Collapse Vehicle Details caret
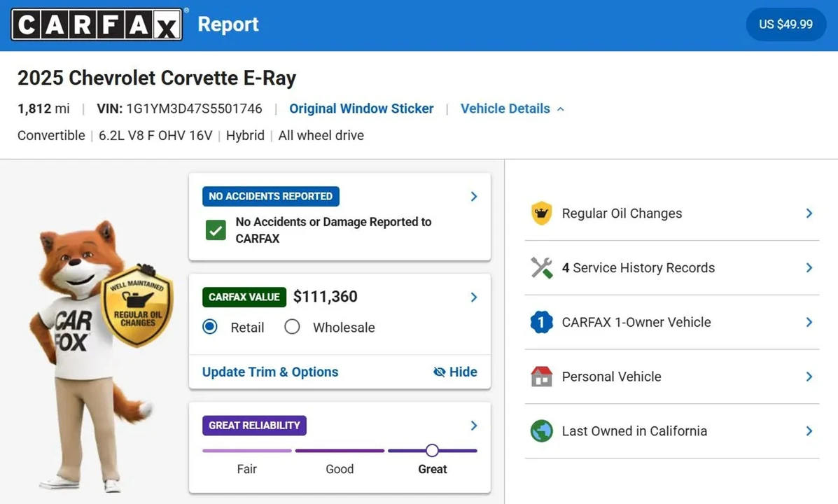 [561, 109]
